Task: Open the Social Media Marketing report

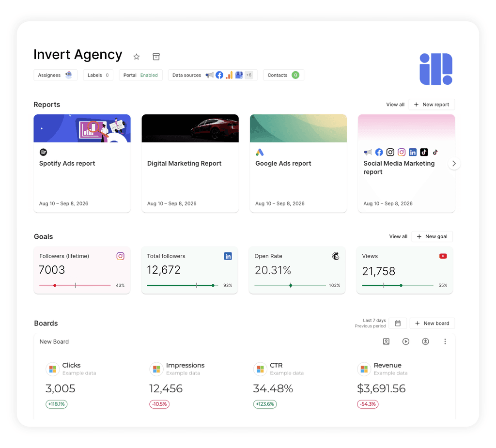Action: click(406, 163)
